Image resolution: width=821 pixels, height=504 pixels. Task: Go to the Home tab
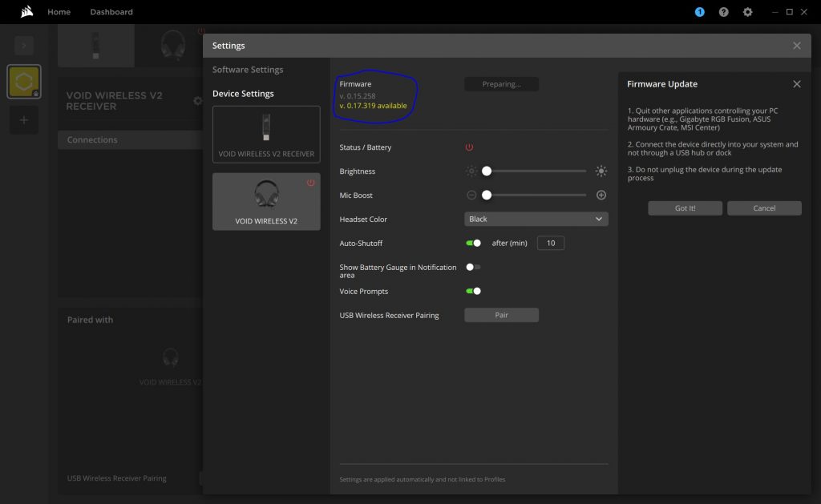tap(59, 12)
